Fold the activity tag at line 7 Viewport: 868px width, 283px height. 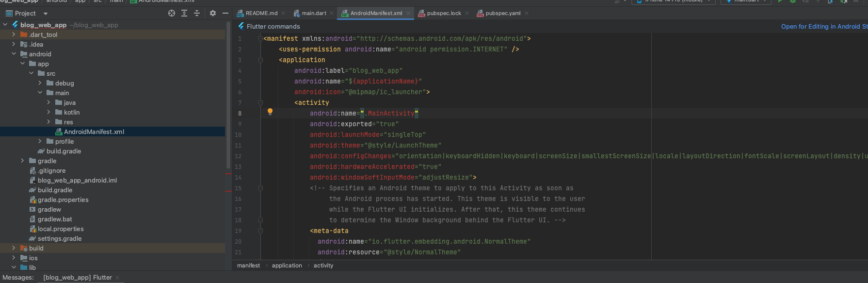click(x=260, y=103)
